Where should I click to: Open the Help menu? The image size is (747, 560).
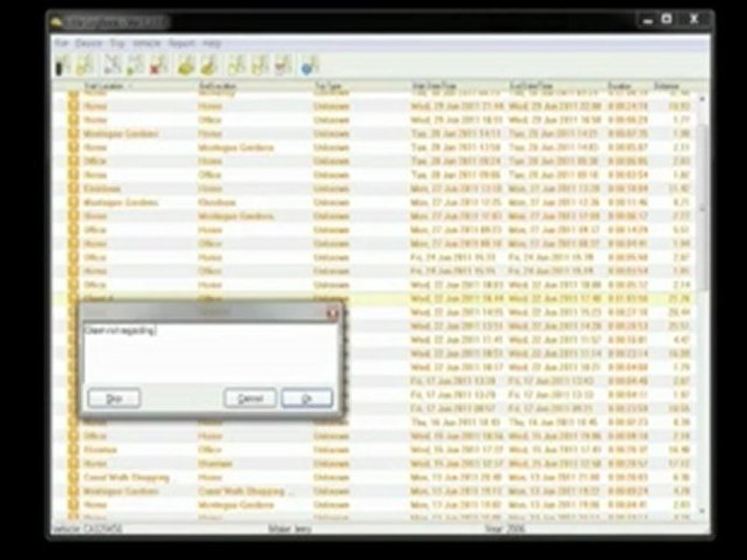(212, 44)
